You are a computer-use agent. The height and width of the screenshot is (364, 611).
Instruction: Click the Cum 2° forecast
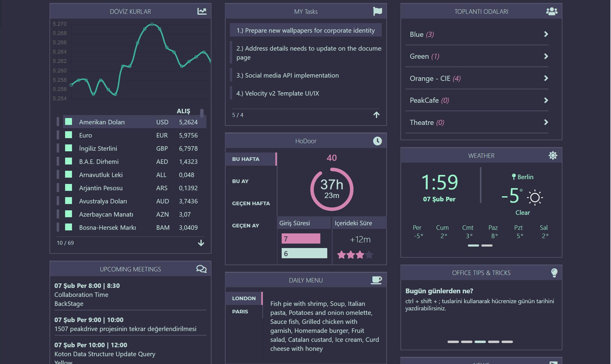pos(442,232)
